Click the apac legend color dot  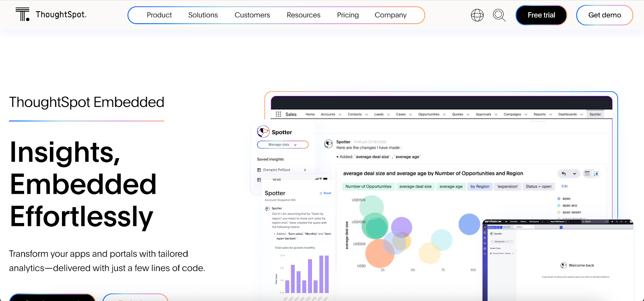tap(559, 199)
